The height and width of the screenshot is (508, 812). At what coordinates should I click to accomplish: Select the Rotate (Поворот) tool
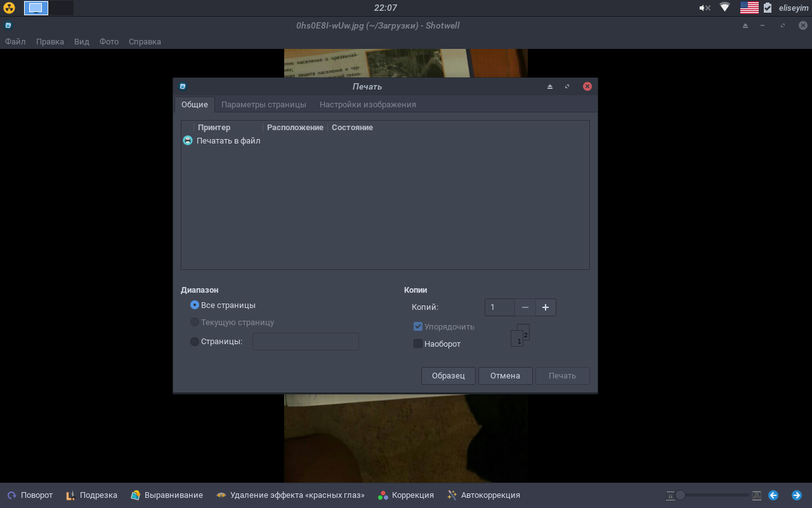tap(30, 495)
